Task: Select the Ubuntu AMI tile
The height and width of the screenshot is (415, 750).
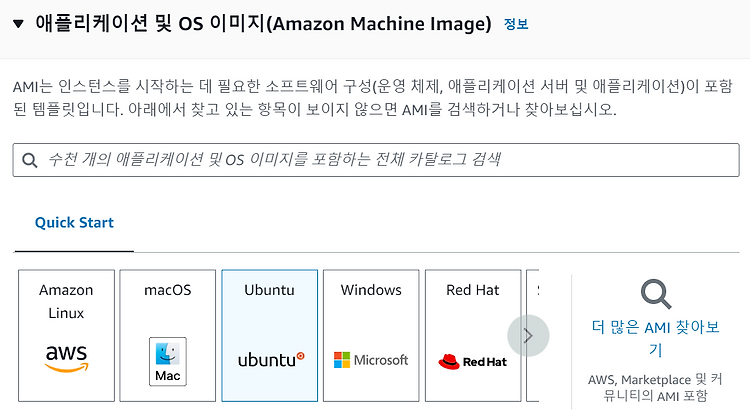Action: point(270,336)
